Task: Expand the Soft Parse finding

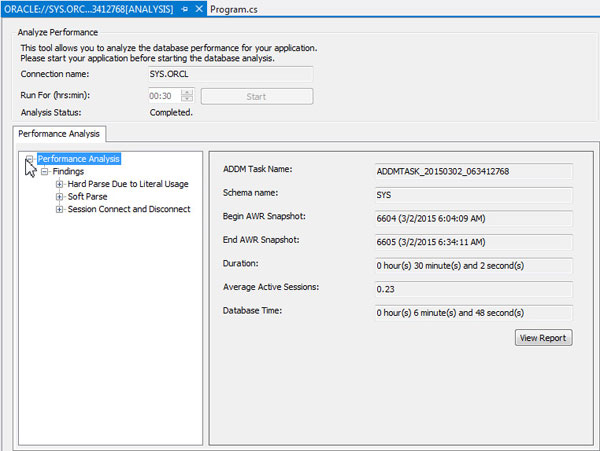Action: (x=59, y=197)
